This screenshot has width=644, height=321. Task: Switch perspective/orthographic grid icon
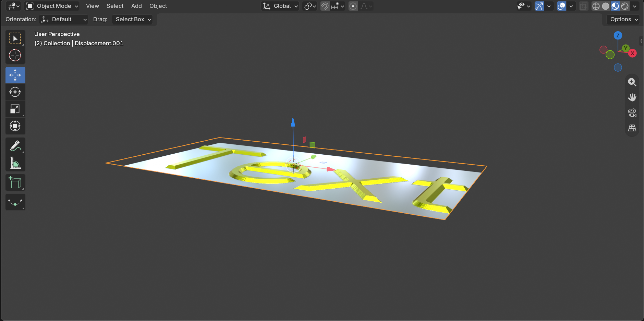(x=632, y=128)
